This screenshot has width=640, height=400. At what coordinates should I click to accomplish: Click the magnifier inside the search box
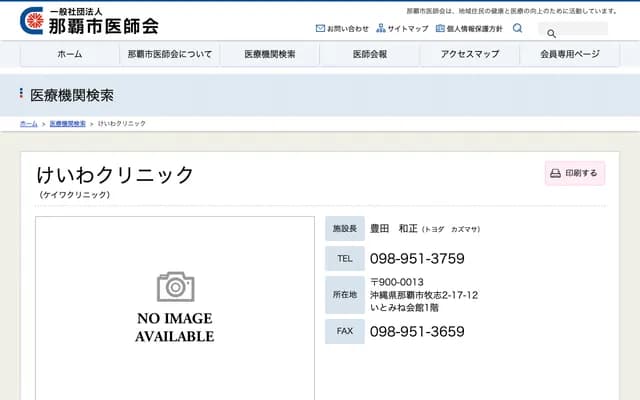pyautogui.click(x=551, y=33)
